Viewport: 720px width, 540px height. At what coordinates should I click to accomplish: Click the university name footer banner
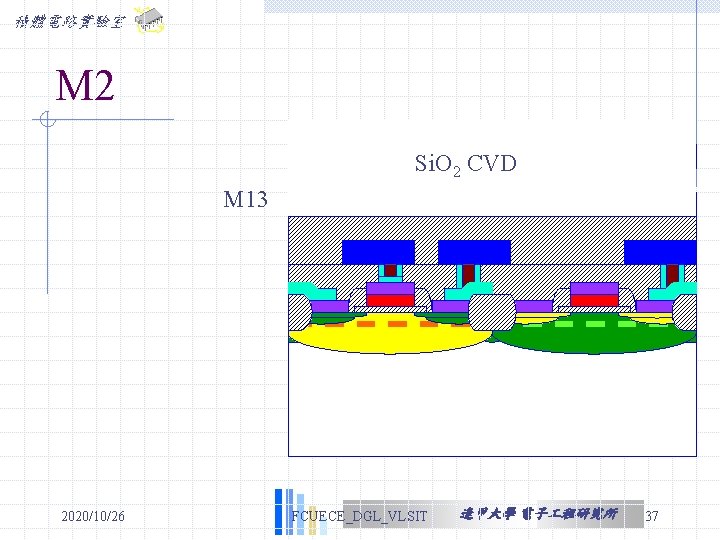pyautogui.click(x=539, y=514)
